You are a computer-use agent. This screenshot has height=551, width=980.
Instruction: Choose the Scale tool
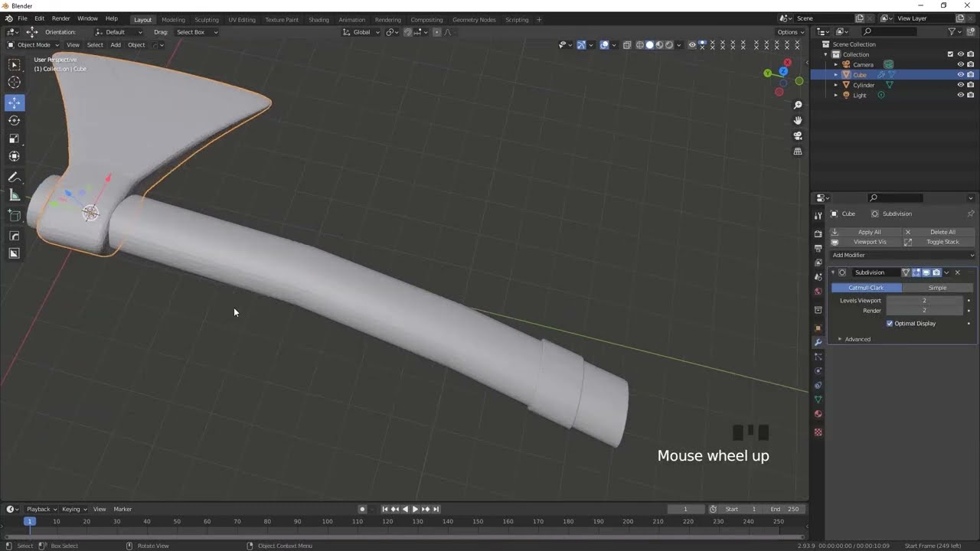15,139
